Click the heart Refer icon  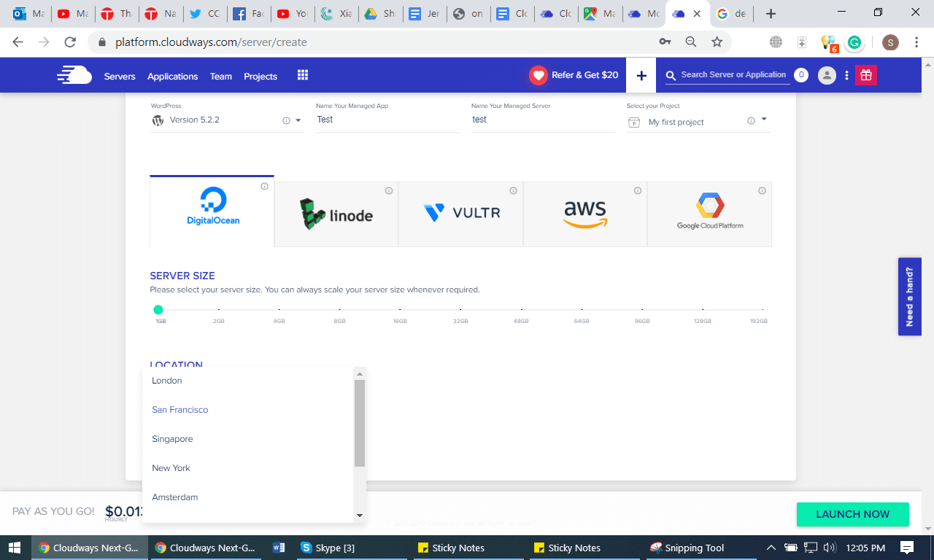(539, 75)
